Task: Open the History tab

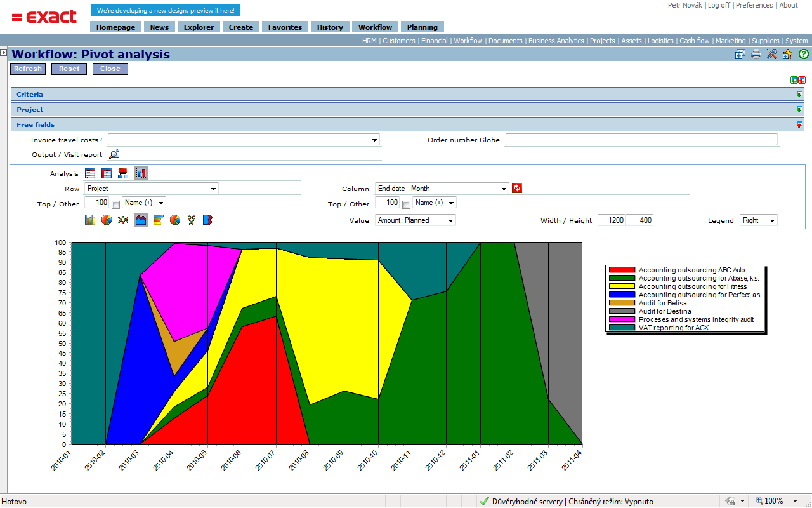Action: coord(330,27)
